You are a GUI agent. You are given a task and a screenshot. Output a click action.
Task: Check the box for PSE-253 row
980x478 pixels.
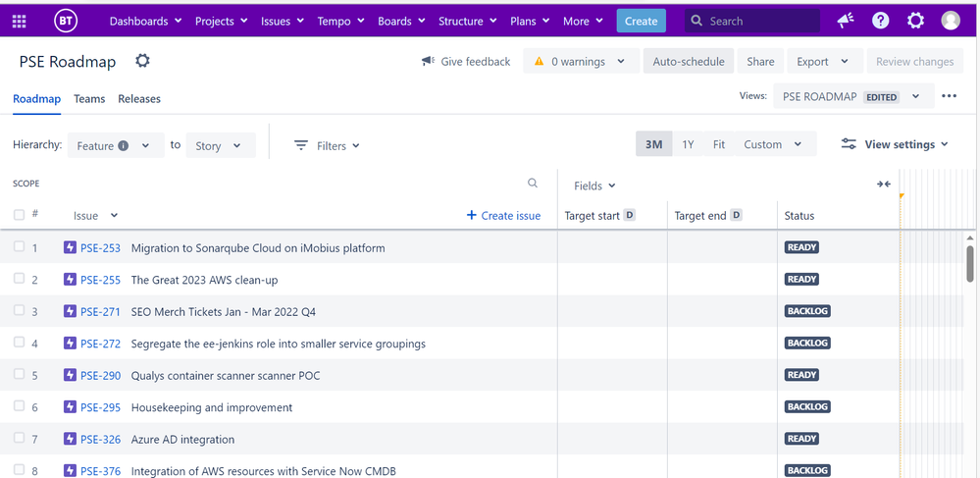click(x=19, y=247)
